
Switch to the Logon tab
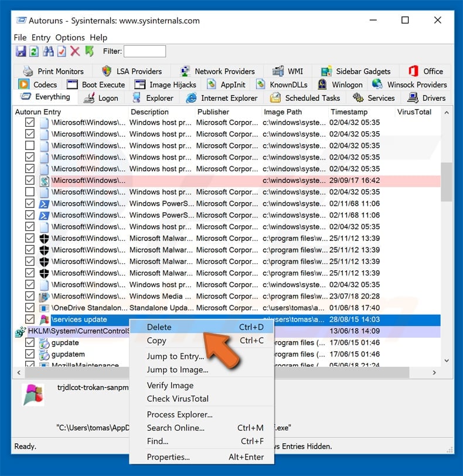[x=101, y=98]
